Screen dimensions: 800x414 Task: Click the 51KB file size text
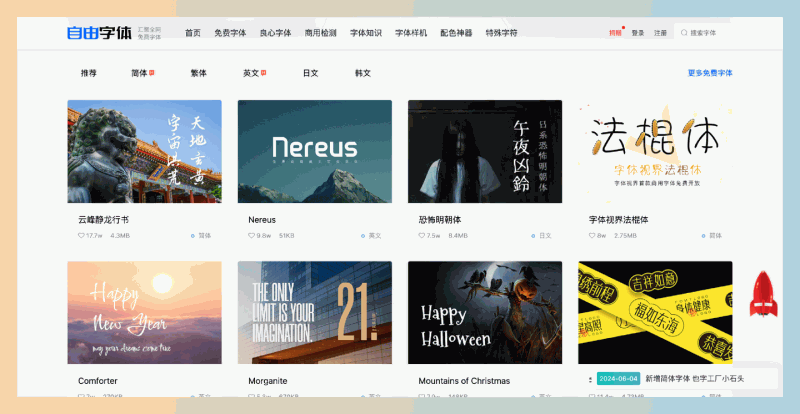tap(286, 236)
